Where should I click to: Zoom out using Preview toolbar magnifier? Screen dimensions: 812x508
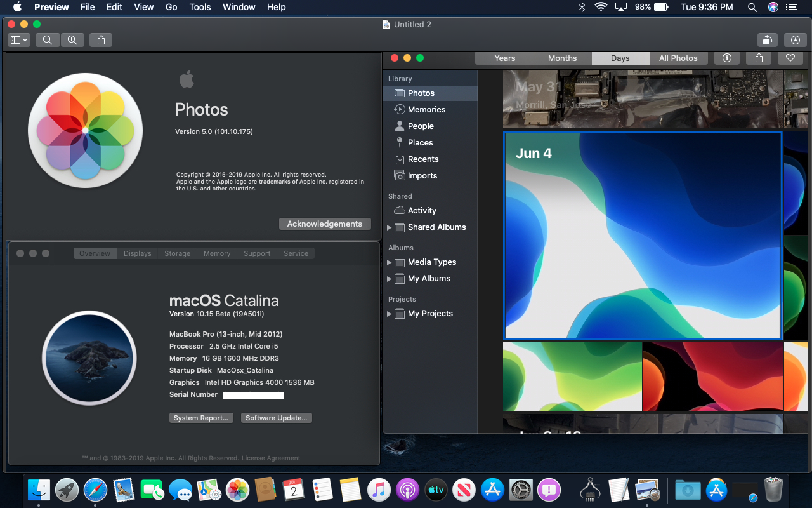coord(48,40)
